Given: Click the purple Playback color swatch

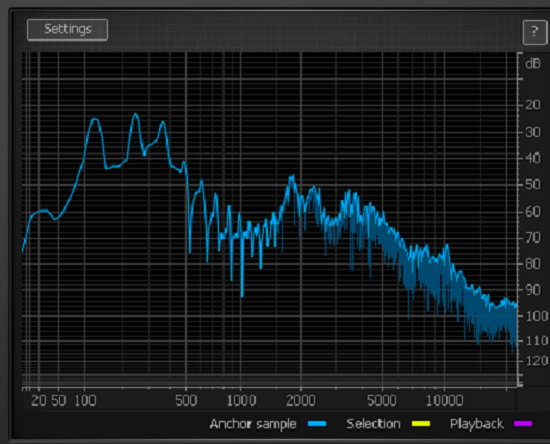Looking at the screenshot, I should click(x=523, y=424).
